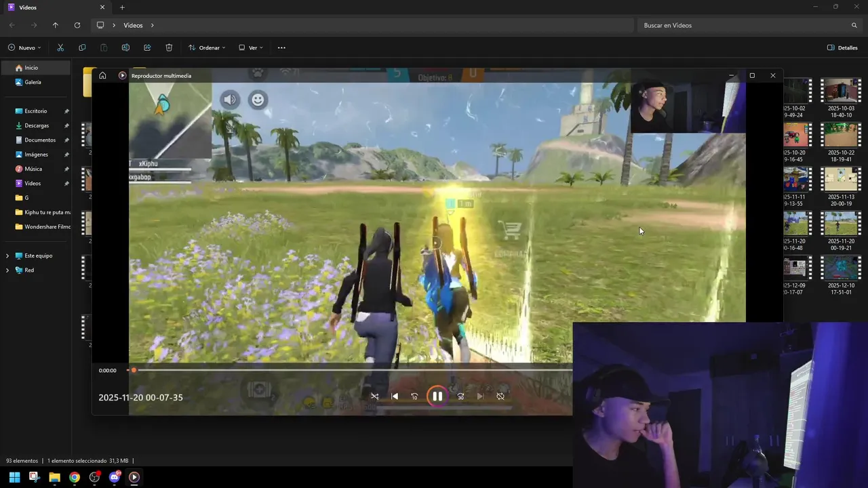Click Videos in the address bar
Image resolution: width=868 pixels, height=488 pixels.
(x=133, y=25)
